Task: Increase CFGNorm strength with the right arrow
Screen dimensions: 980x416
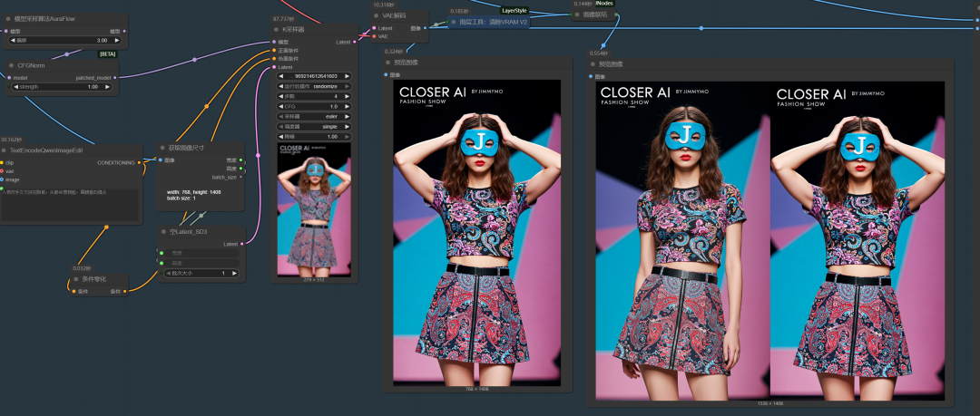Action: click(108, 87)
